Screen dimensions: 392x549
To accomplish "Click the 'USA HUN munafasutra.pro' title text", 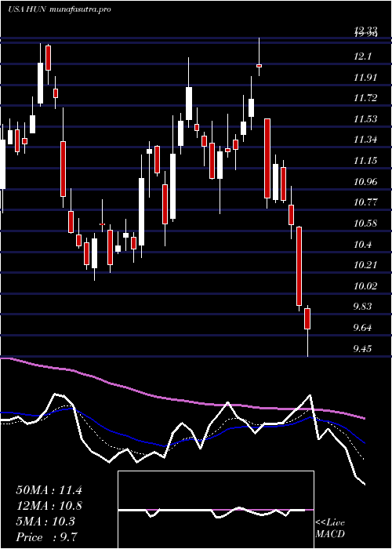I will (60, 9).
